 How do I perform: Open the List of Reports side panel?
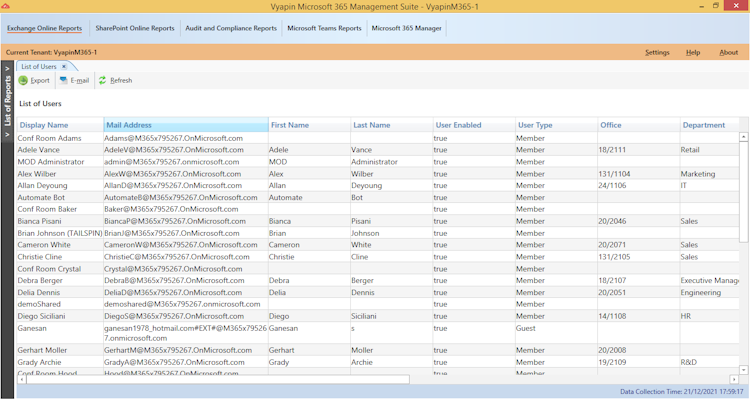point(7,101)
